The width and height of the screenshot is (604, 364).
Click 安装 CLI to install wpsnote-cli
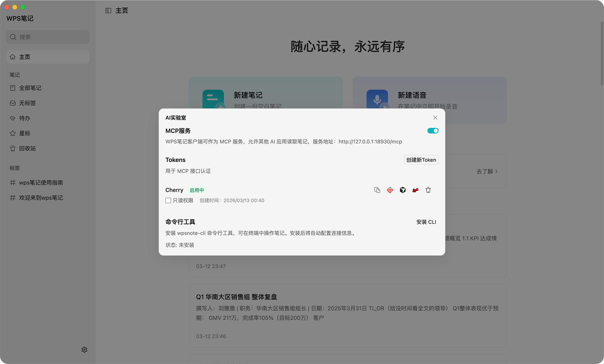(426, 222)
